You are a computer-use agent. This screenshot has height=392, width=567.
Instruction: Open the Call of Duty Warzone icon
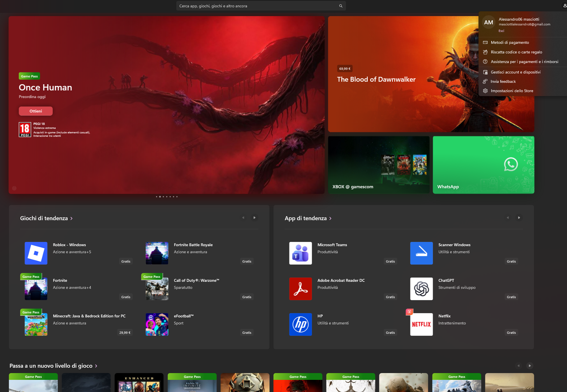point(157,289)
